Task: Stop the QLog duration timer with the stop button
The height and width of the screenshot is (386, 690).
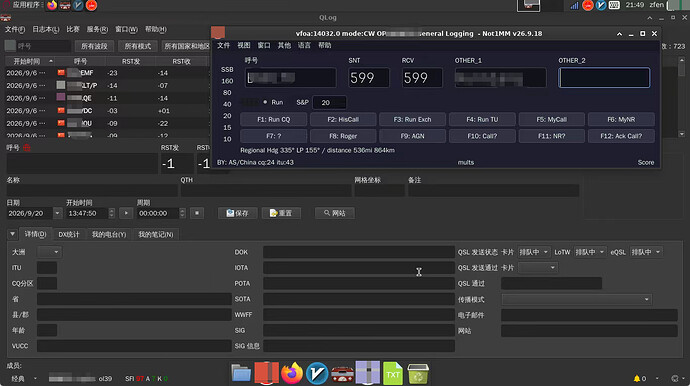Action: click(x=197, y=213)
